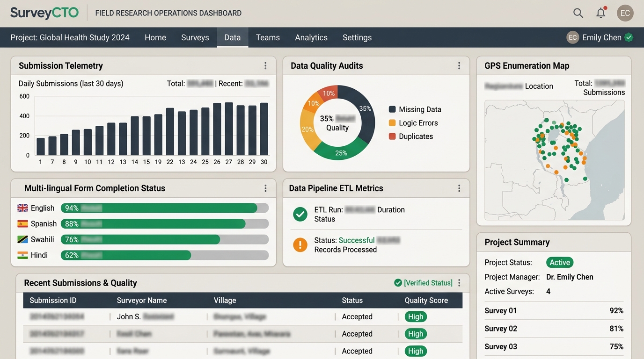Viewport: 644px width, 359px height.
Task: Click the orange warning icon beside Status: Successful
Action: [300, 244]
